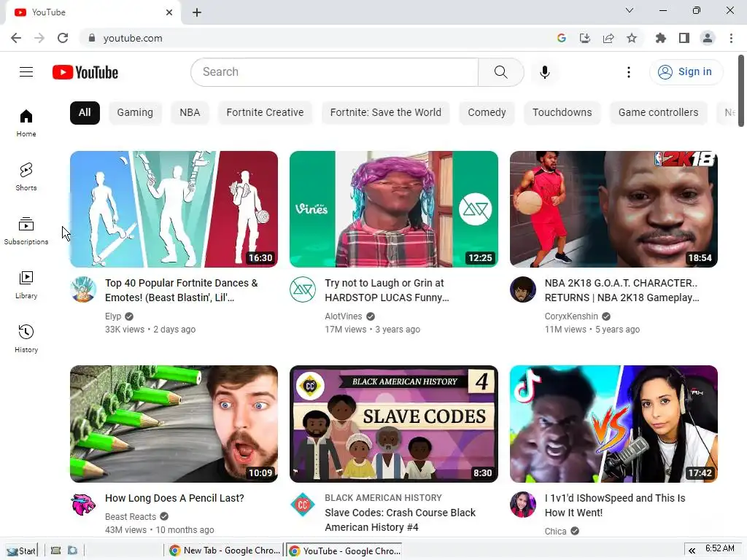The height and width of the screenshot is (560, 747).
Task: Open CoryxKenshin channel avatar
Action: 522,289
